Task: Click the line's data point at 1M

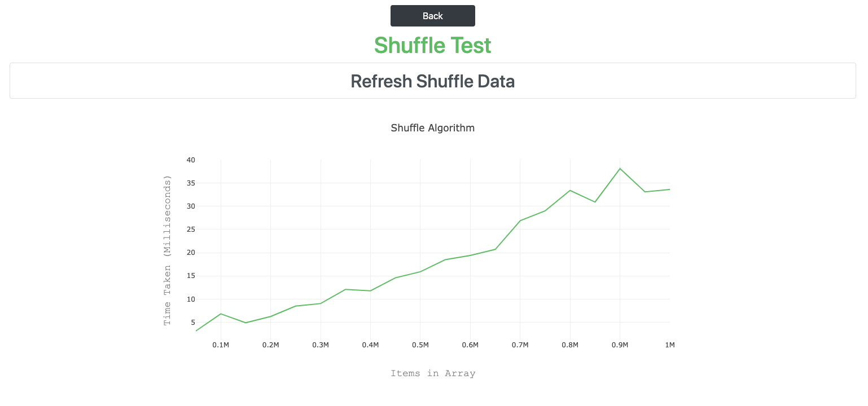Action: [669, 189]
